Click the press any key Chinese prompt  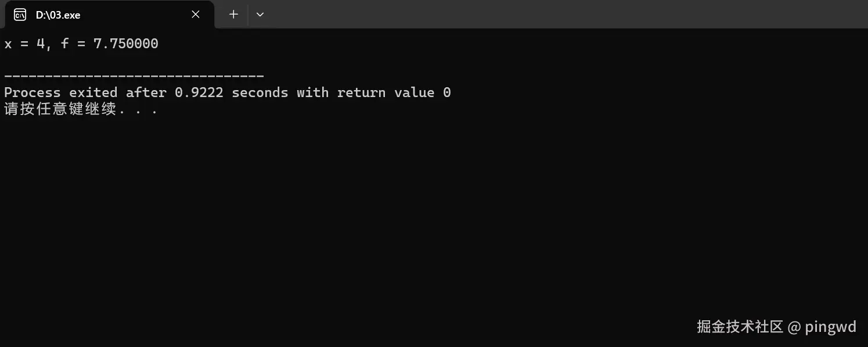click(80, 109)
